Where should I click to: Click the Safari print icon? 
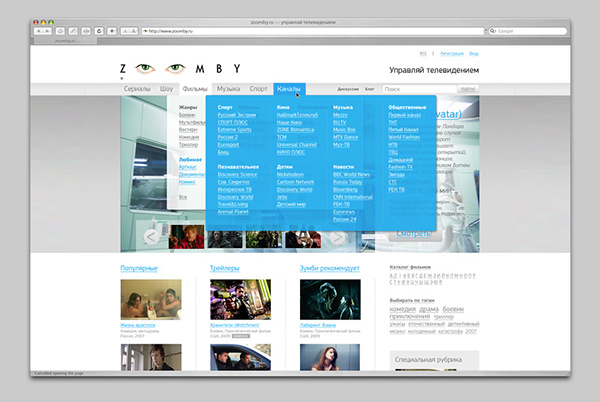[x=86, y=31]
